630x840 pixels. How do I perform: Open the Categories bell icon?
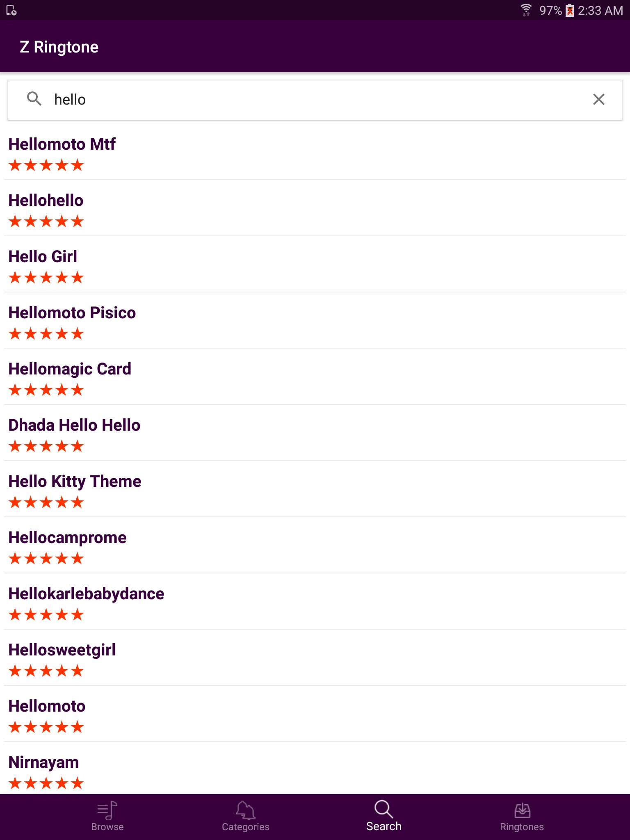(245, 810)
